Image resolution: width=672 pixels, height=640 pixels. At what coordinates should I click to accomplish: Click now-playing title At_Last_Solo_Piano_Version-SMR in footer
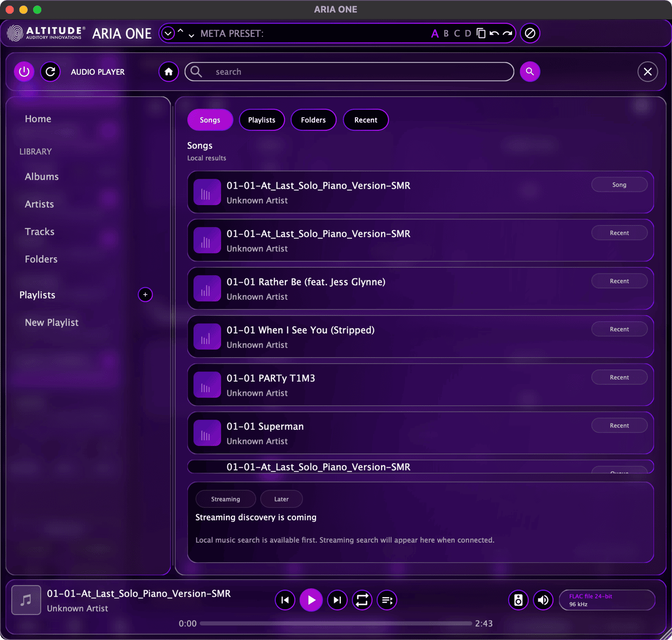coord(139,593)
